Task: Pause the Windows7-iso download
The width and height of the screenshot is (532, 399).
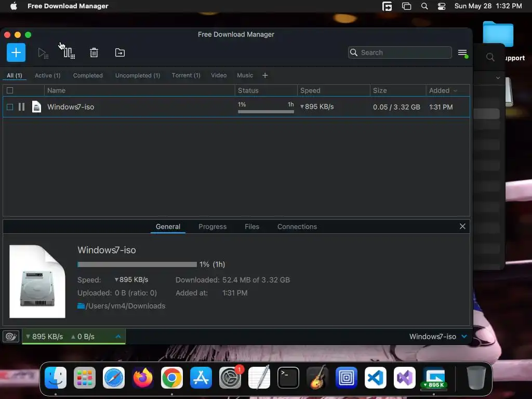Action: 21,107
